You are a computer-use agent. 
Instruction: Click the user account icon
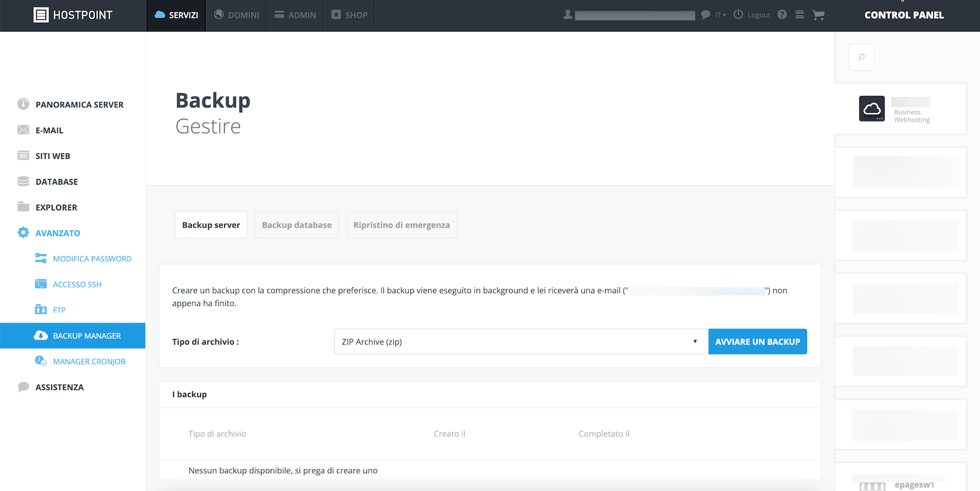click(x=568, y=15)
